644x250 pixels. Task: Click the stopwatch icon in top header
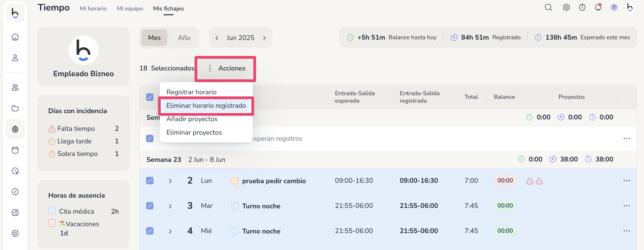click(x=582, y=7)
